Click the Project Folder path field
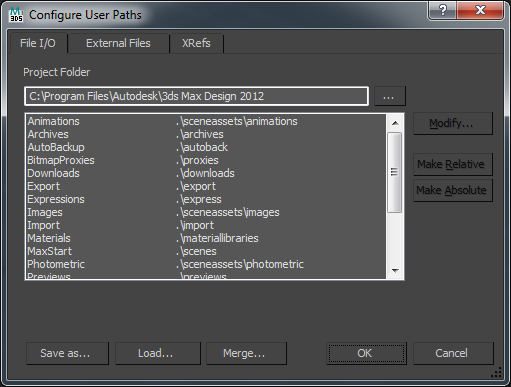Image resolution: width=511 pixels, height=387 pixels. [196, 96]
